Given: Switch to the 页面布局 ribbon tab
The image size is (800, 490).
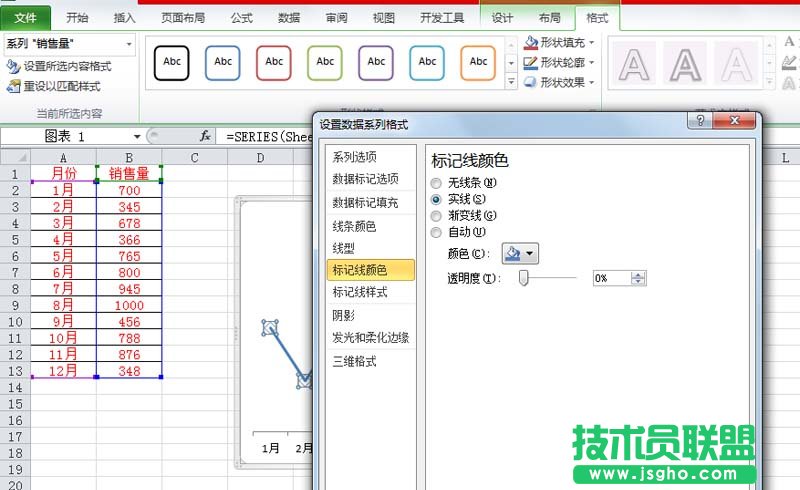Looking at the screenshot, I should pos(183,18).
